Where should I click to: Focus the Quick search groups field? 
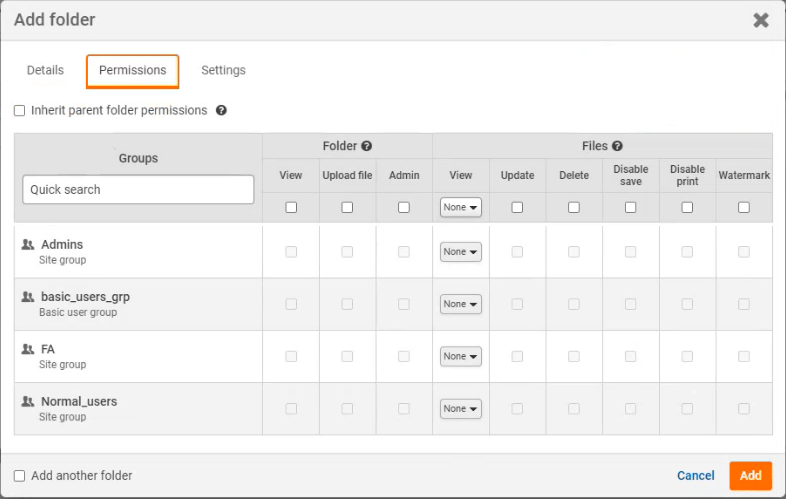coord(138,190)
